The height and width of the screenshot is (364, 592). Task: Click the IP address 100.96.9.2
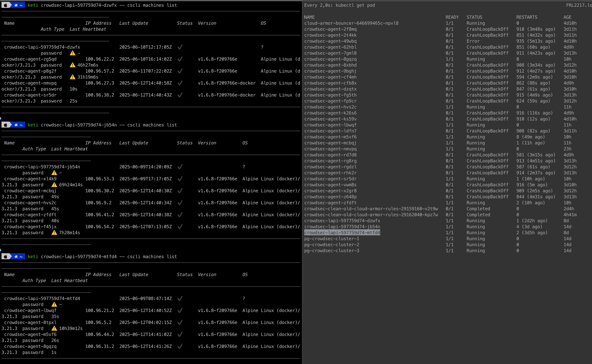98,203
